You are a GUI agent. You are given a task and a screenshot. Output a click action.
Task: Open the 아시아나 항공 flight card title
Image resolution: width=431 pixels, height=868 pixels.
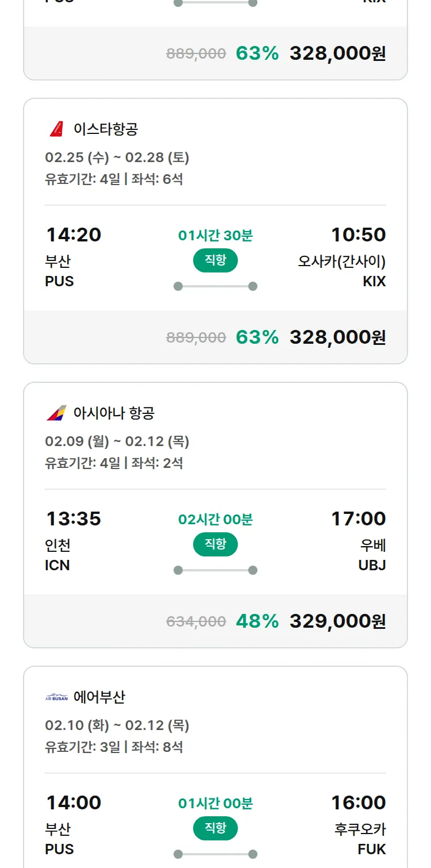(114, 413)
